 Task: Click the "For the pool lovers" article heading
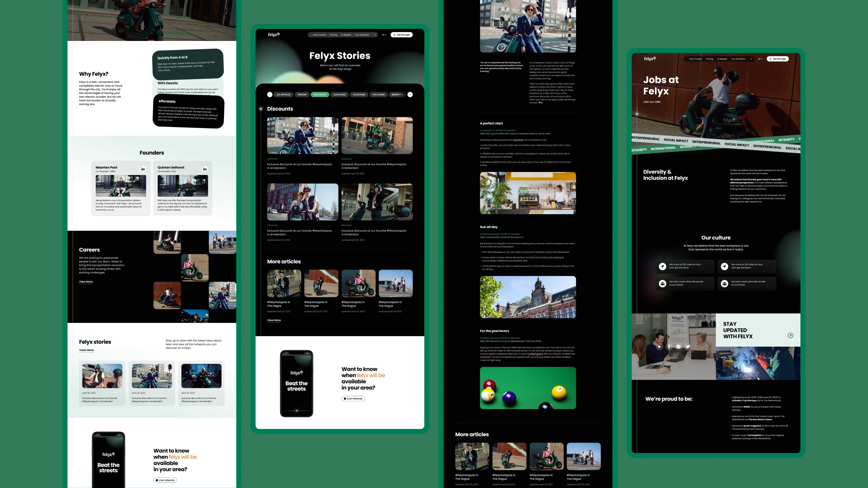494,331
